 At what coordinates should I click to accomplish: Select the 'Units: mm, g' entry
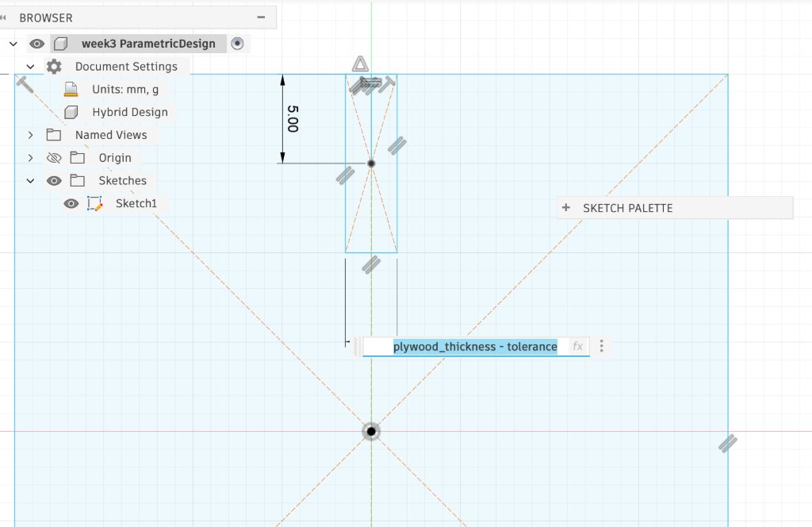125,89
